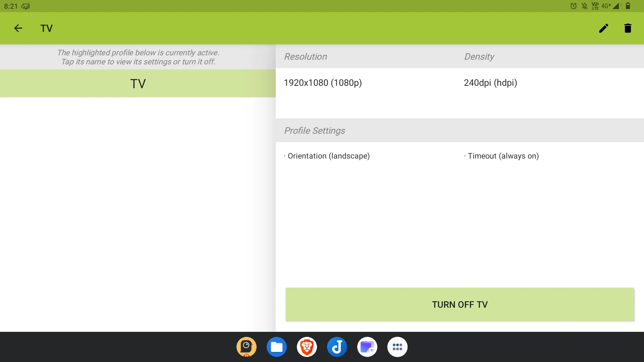This screenshot has width=644, height=362.
Task: Launch Brave browser from the dock
Action: [x=307, y=347]
